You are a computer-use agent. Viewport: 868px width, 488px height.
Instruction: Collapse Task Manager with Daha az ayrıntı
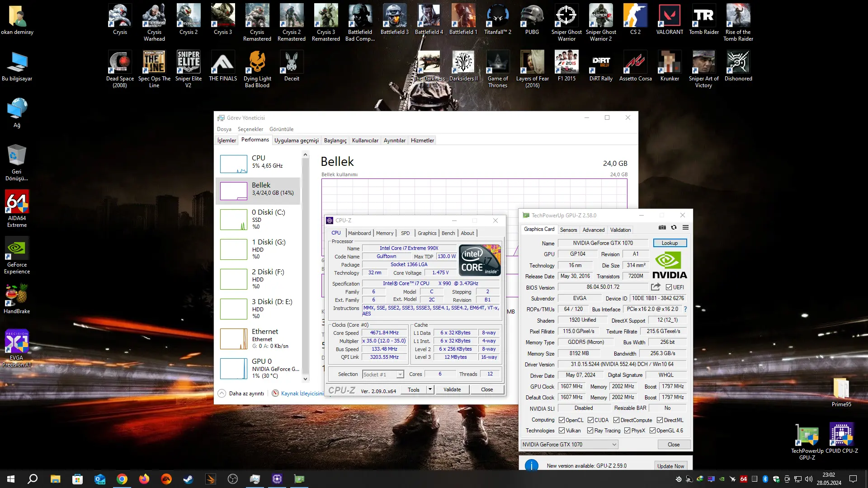pos(241,394)
